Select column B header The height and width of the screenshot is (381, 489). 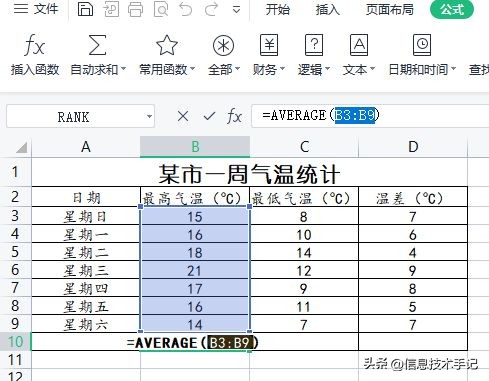coord(195,147)
